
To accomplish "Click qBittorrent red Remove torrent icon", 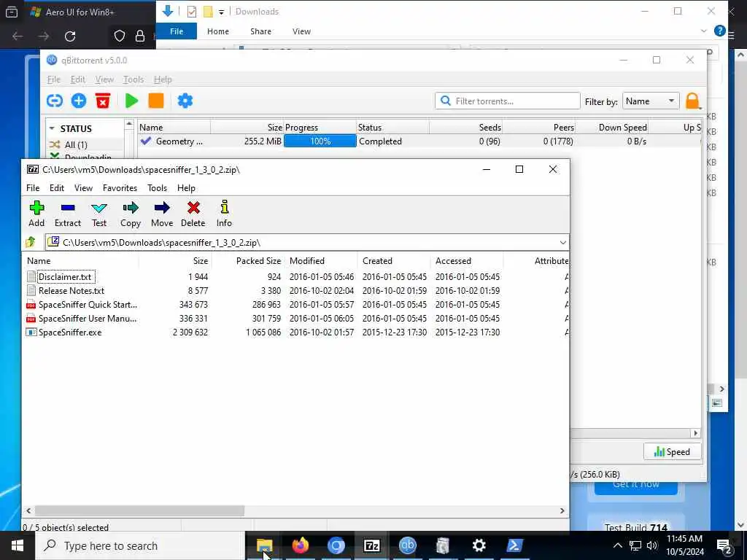I will [102, 101].
